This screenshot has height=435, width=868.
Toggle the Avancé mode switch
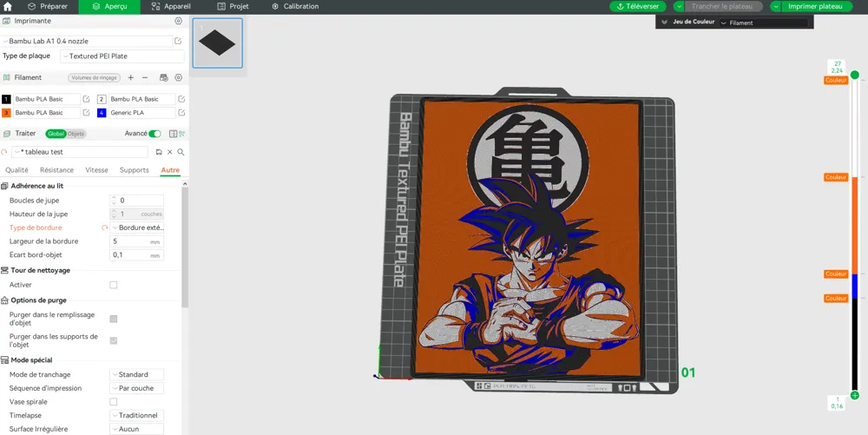click(x=155, y=134)
